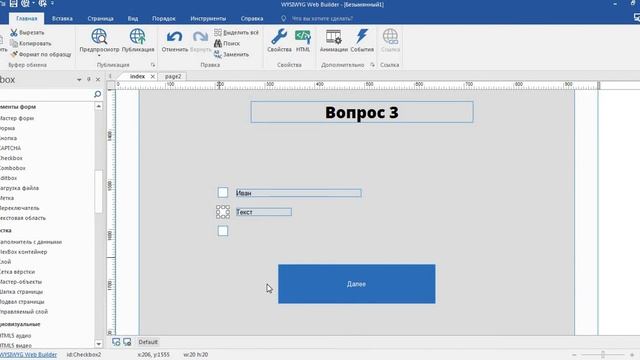640x360 pixels.
Task: Switch to the page2 document tab
Action: click(x=173, y=76)
